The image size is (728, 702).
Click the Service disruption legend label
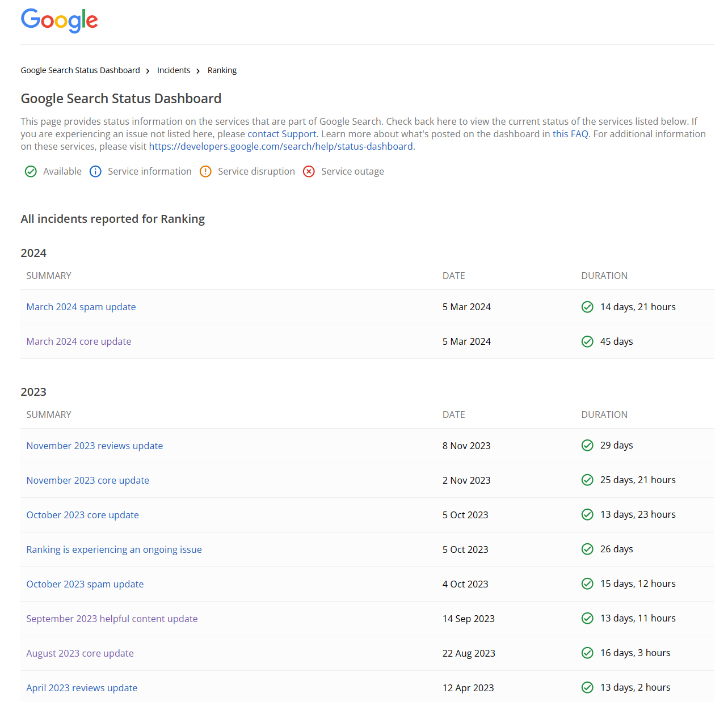tap(256, 171)
